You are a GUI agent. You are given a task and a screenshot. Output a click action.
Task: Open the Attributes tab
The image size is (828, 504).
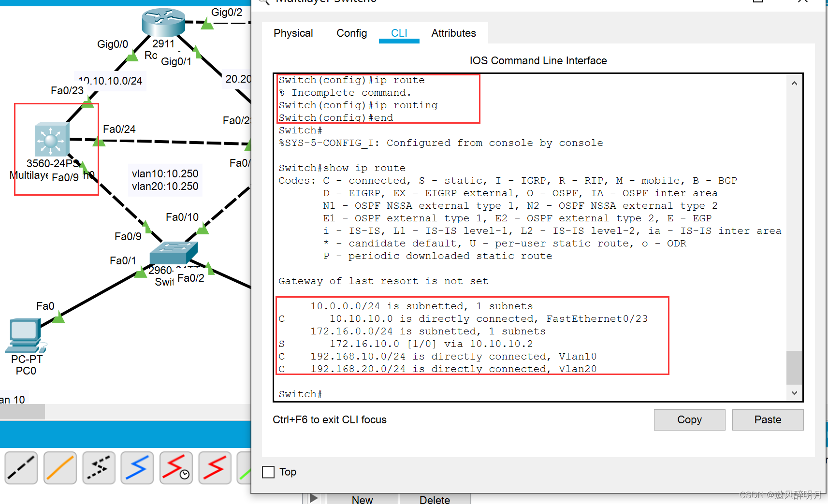(x=454, y=33)
